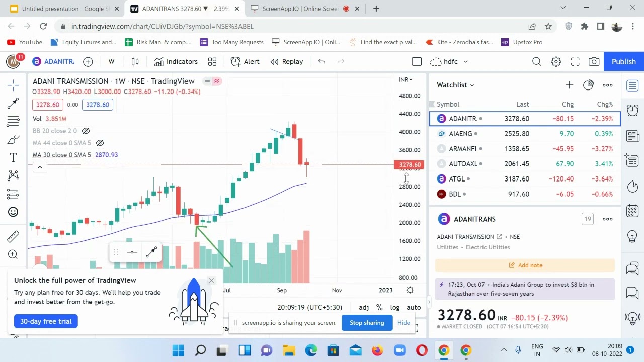644x362 pixels.
Task: Toggle log scale mode
Action: (395, 307)
